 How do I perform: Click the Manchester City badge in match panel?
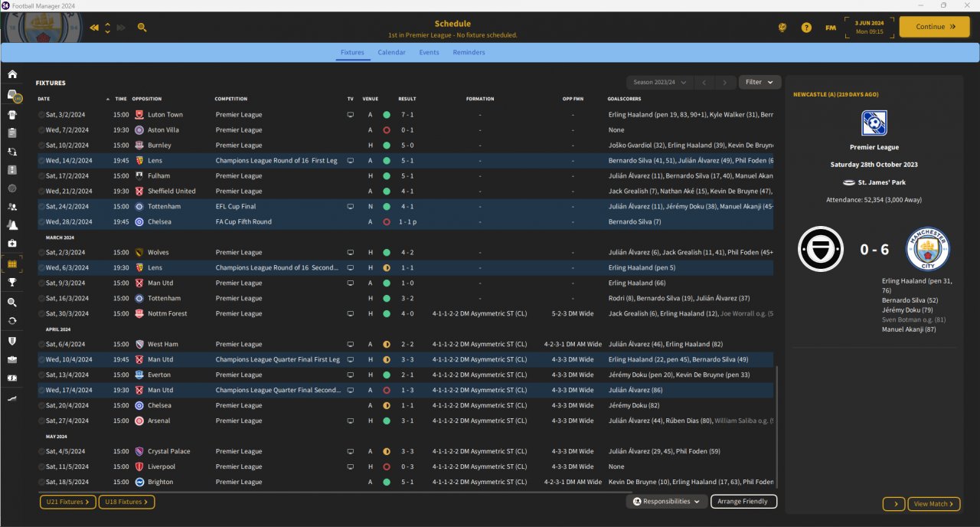(x=928, y=249)
